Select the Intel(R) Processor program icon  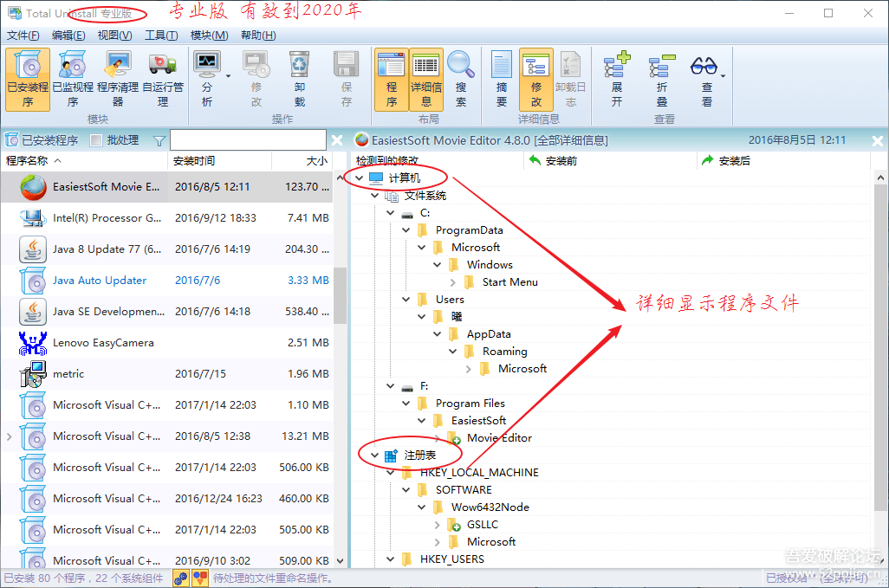point(33,218)
